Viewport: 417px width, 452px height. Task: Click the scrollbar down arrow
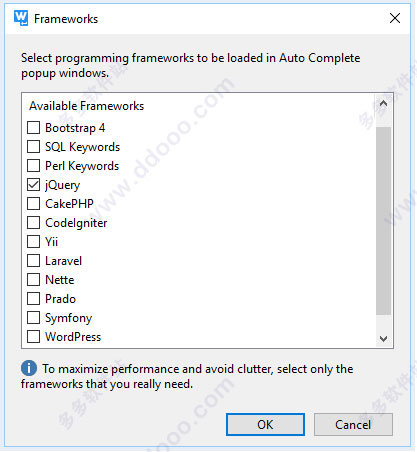(x=383, y=339)
